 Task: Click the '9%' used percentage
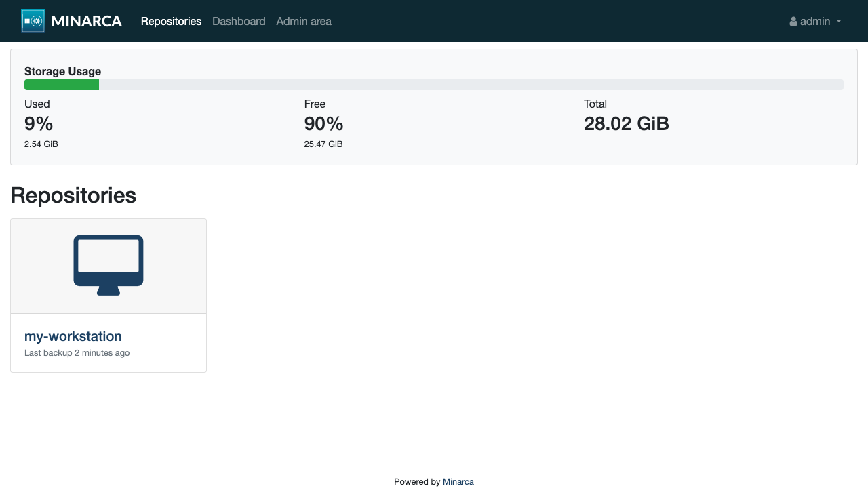coord(39,123)
